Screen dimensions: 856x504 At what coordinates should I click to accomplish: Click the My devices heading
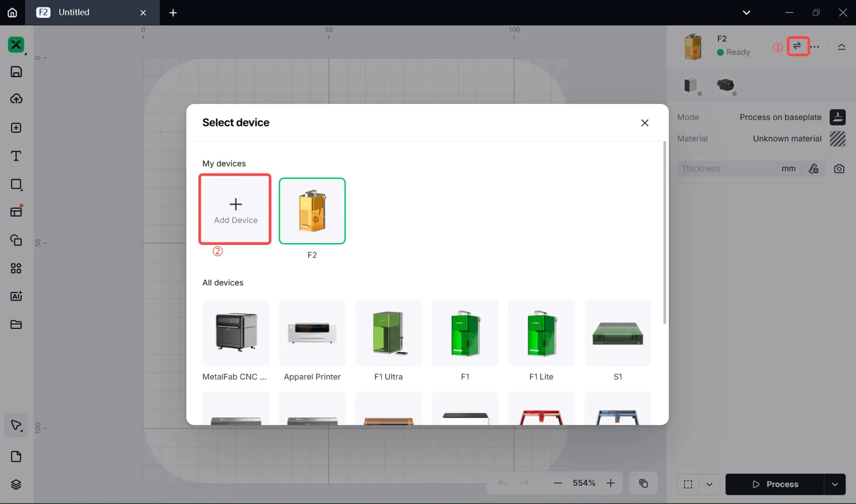pyautogui.click(x=224, y=164)
